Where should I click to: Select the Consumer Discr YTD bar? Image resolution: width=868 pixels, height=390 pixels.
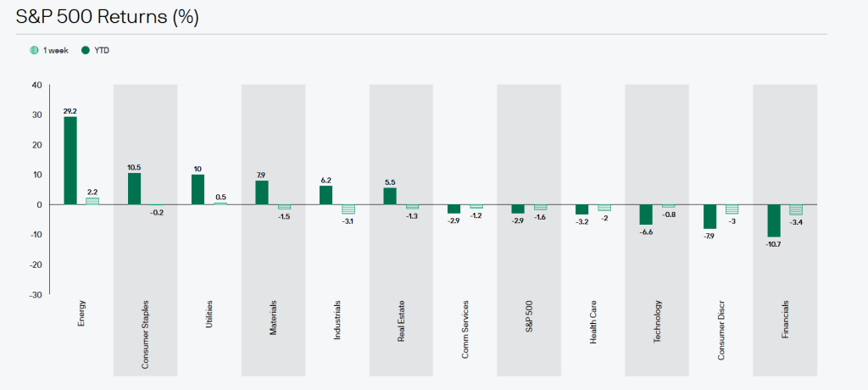coord(709,216)
